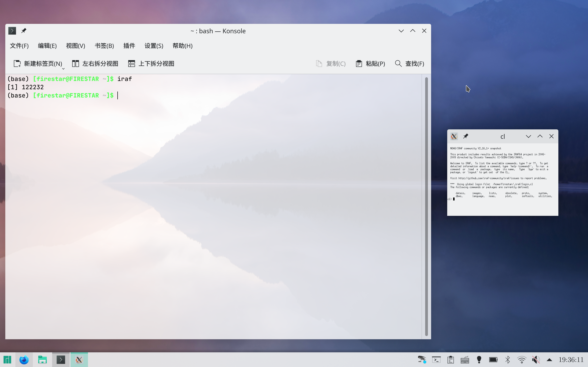
Task: Open the 设置(S) menu in Konsole
Action: tap(154, 46)
